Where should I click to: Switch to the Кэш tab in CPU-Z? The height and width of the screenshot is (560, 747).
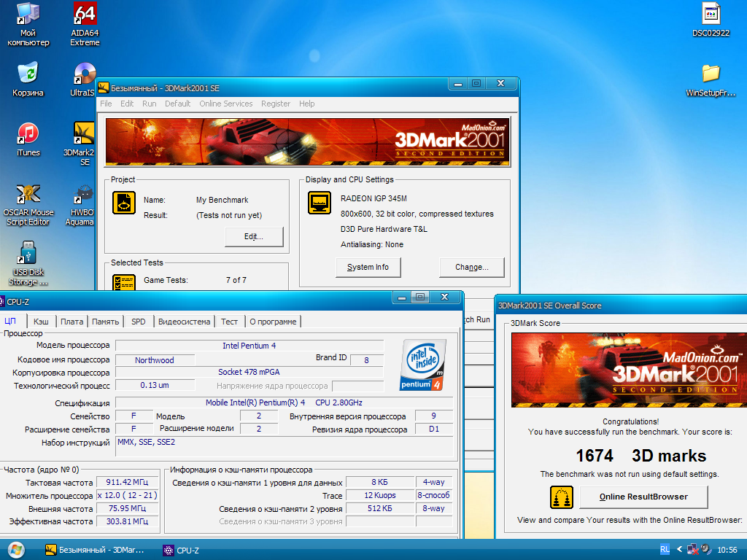[41, 322]
